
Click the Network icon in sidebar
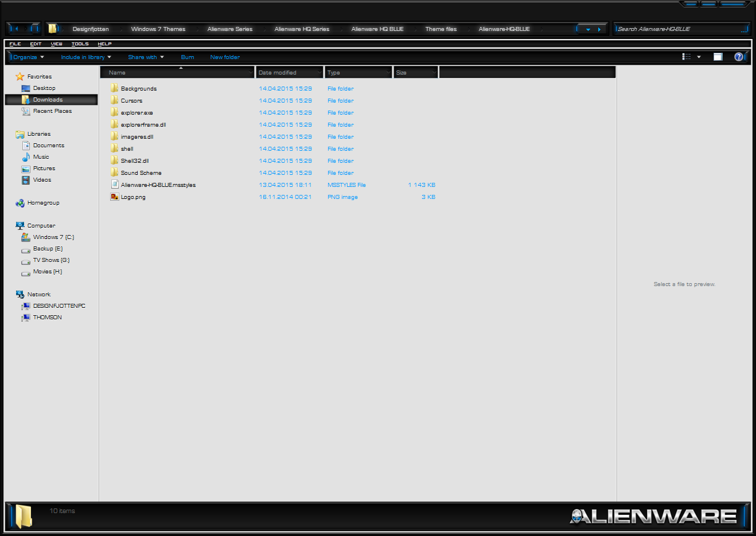[x=20, y=295]
